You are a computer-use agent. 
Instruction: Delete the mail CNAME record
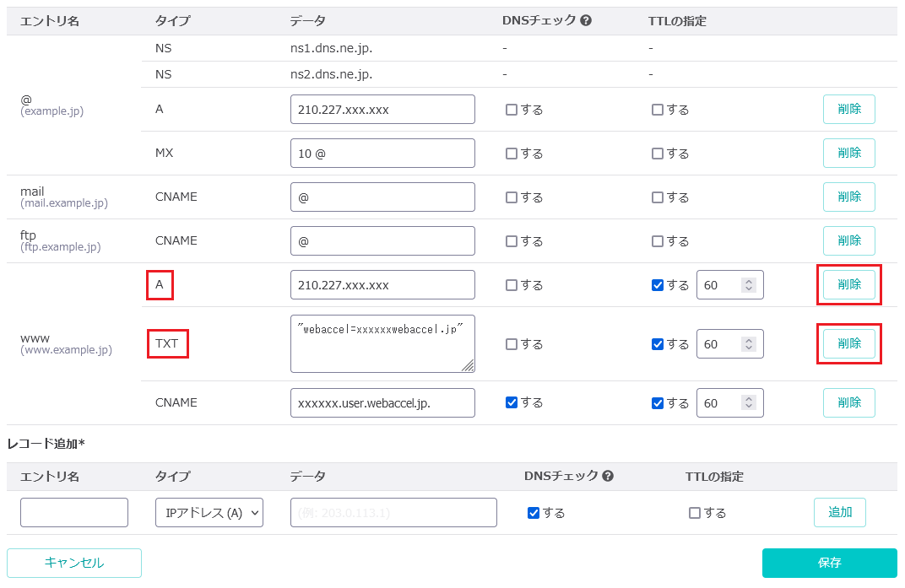click(849, 197)
